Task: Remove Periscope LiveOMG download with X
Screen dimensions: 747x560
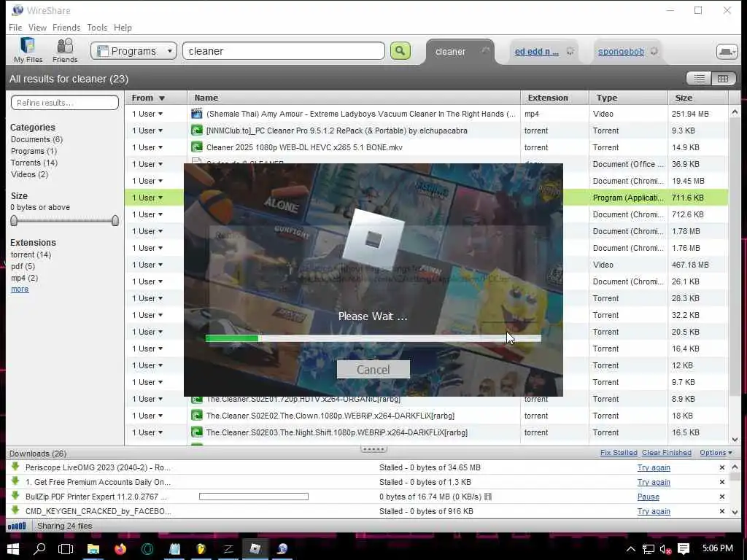Action: click(x=721, y=467)
